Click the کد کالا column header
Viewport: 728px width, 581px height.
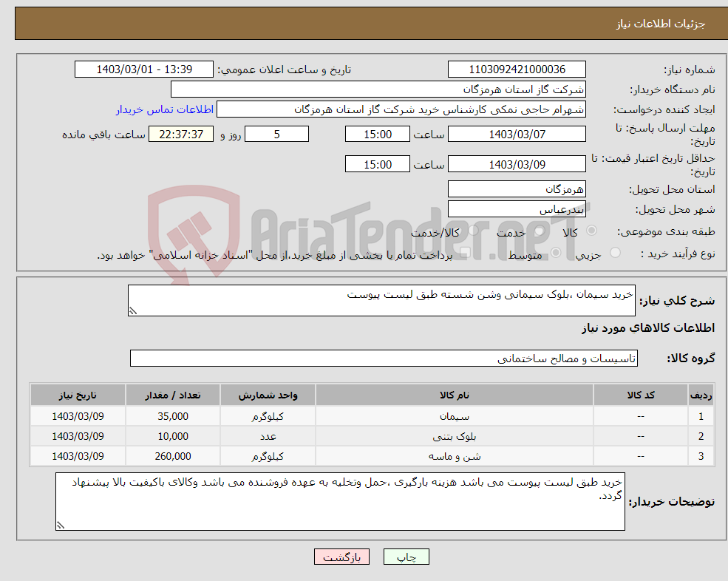click(x=641, y=395)
